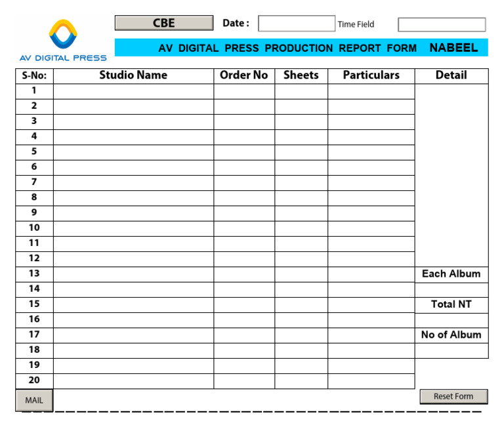The width and height of the screenshot is (504, 427).
Task: Select Sheets cell in row 4
Action: [301, 138]
